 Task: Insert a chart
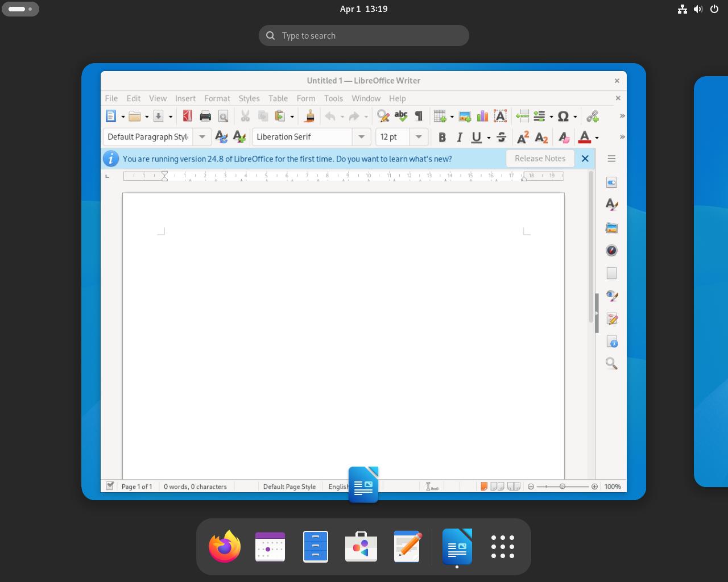pyautogui.click(x=482, y=116)
